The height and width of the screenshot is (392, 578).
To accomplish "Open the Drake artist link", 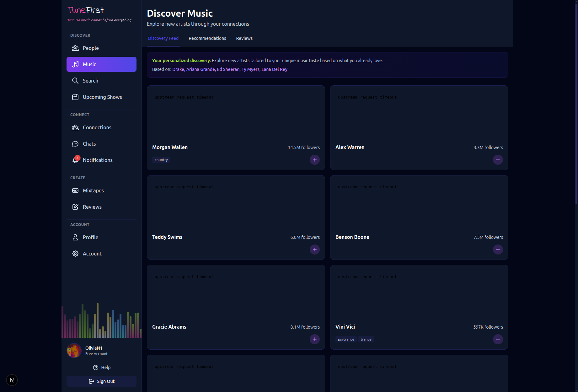I will point(178,69).
